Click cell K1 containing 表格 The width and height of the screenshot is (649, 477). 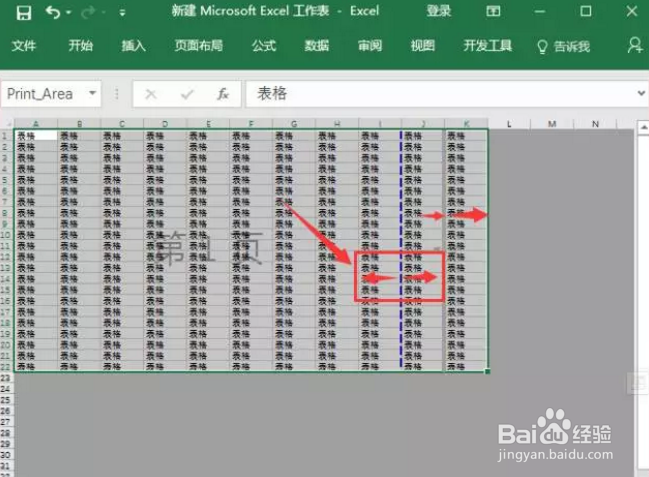coord(466,135)
